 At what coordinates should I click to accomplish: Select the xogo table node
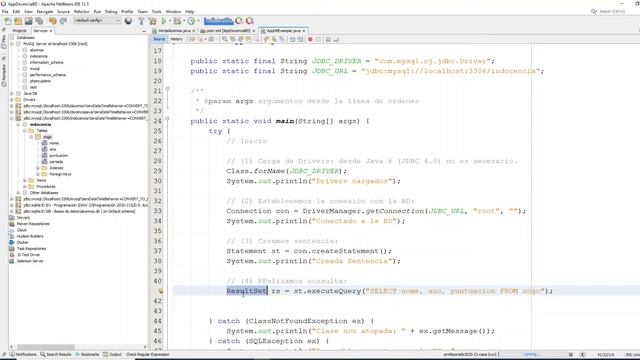click(47, 137)
